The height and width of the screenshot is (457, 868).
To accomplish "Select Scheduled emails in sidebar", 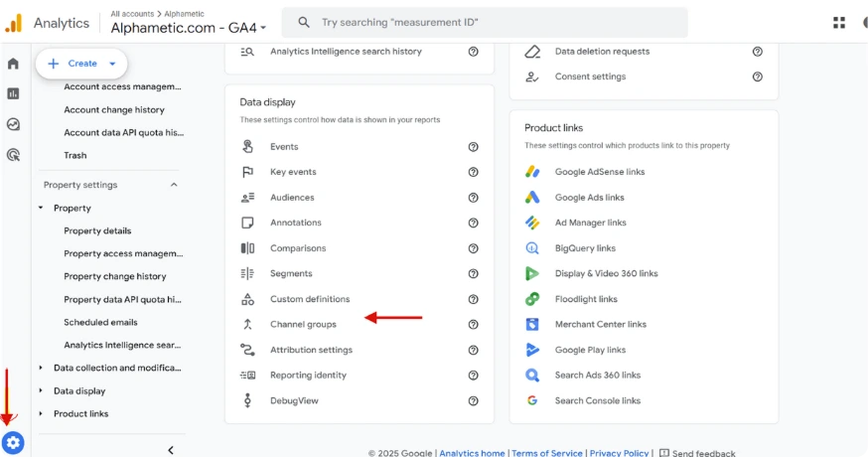I will 100,322.
